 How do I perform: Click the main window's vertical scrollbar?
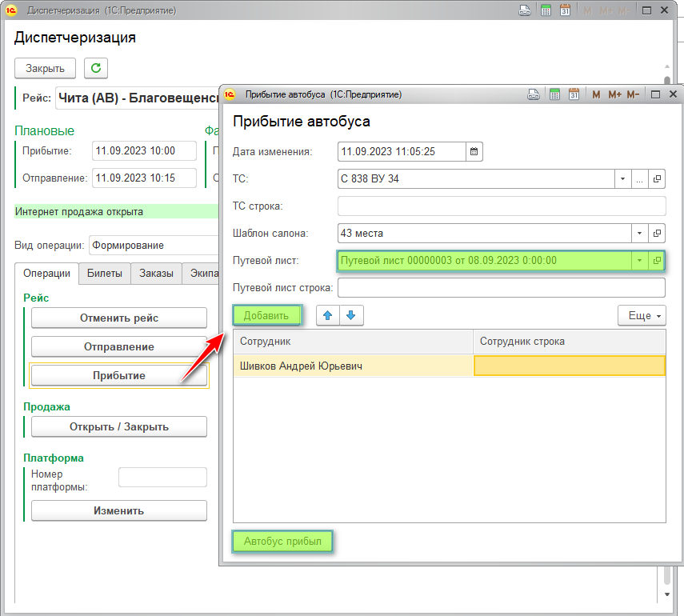tap(667, 320)
